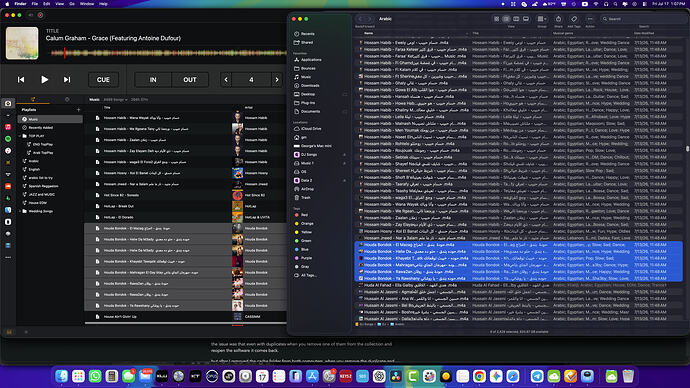Eject the Data 2 volume
This screenshot has width=690, height=388.
345,180
